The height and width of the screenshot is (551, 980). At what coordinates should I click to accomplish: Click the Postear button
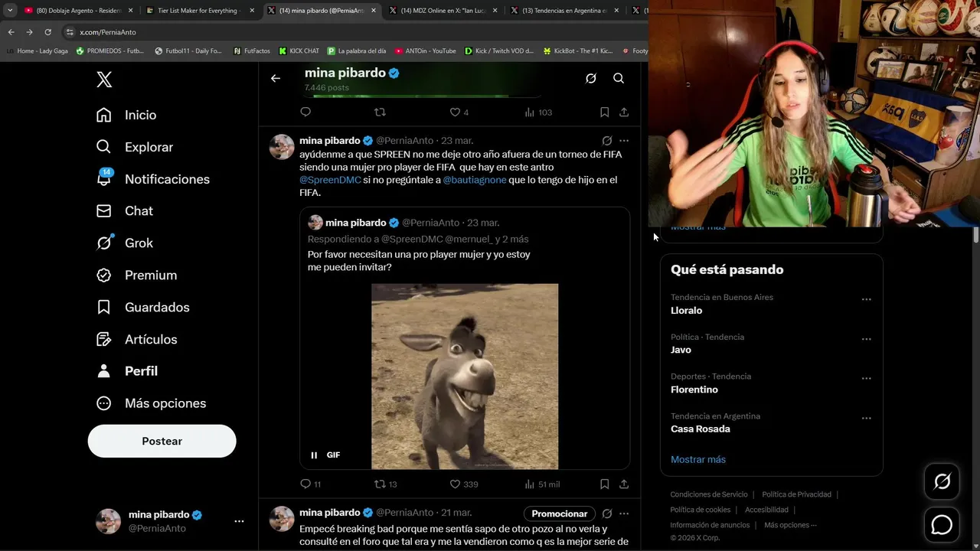162,441
